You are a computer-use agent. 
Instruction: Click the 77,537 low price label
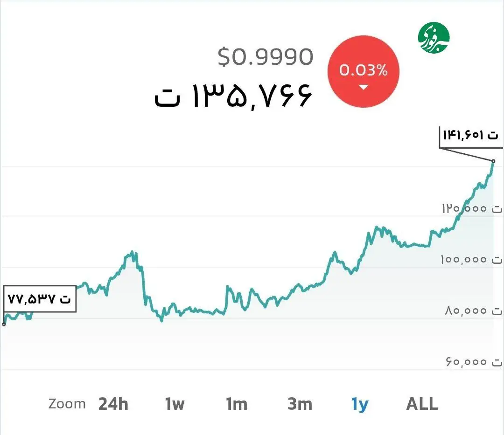(39, 299)
